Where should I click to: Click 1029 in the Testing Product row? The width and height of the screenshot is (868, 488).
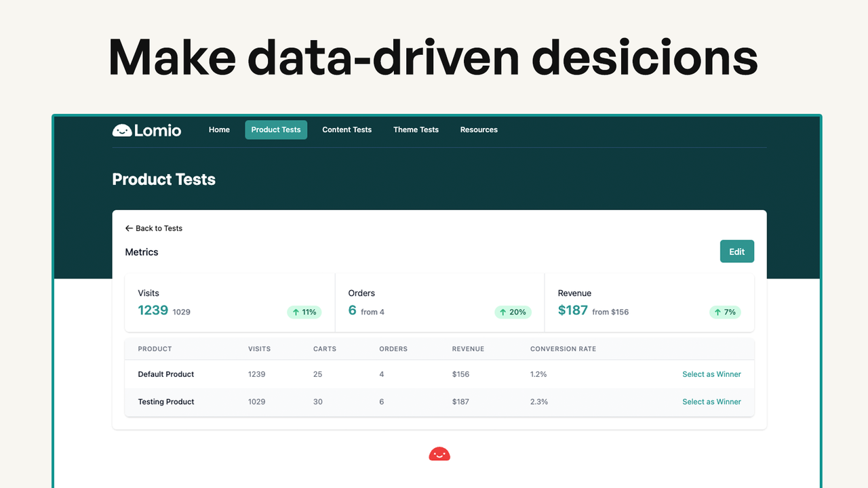pos(256,402)
